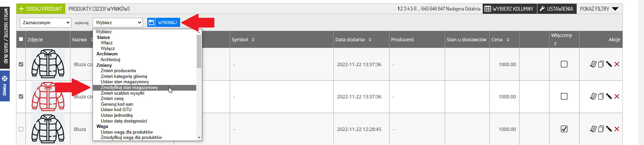Click the Dodaj produkt button
Screen dimensions: 644x145
click(41, 9)
